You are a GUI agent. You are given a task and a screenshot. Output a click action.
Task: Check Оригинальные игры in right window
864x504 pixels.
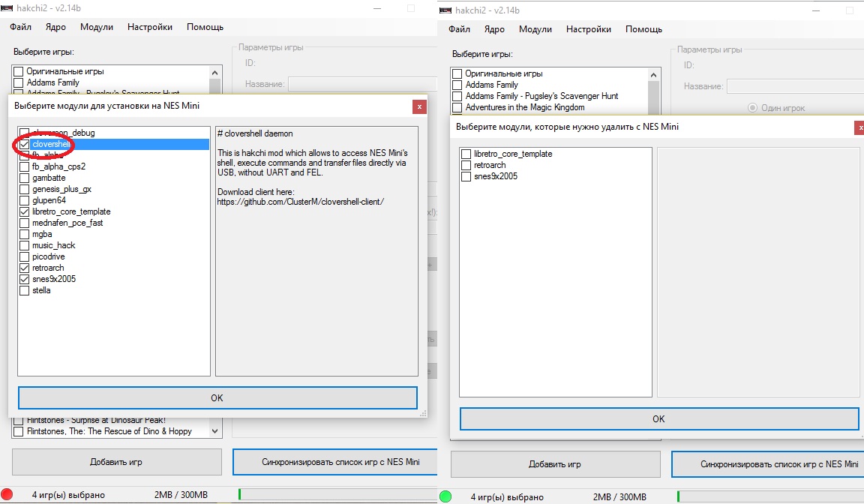click(457, 73)
